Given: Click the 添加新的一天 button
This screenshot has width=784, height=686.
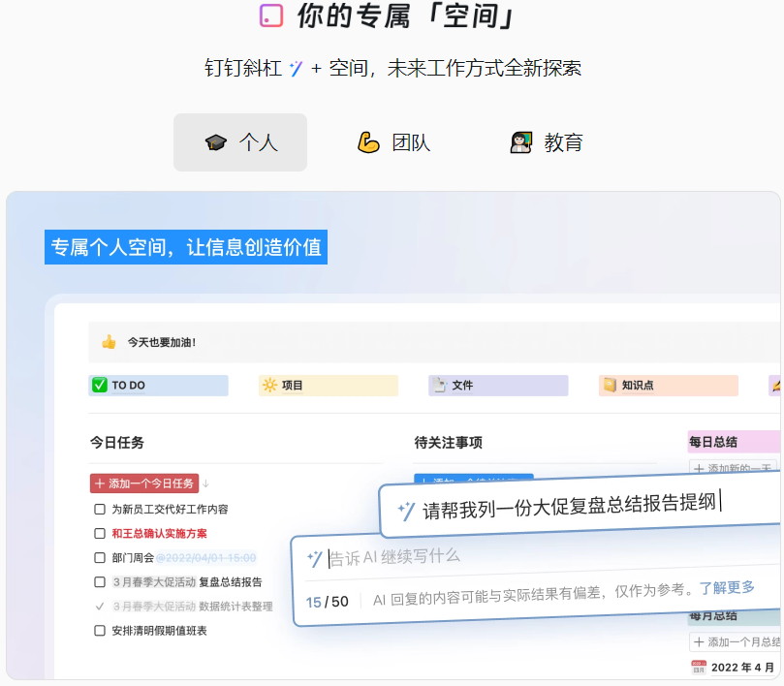Looking at the screenshot, I should [x=733, y=468].
